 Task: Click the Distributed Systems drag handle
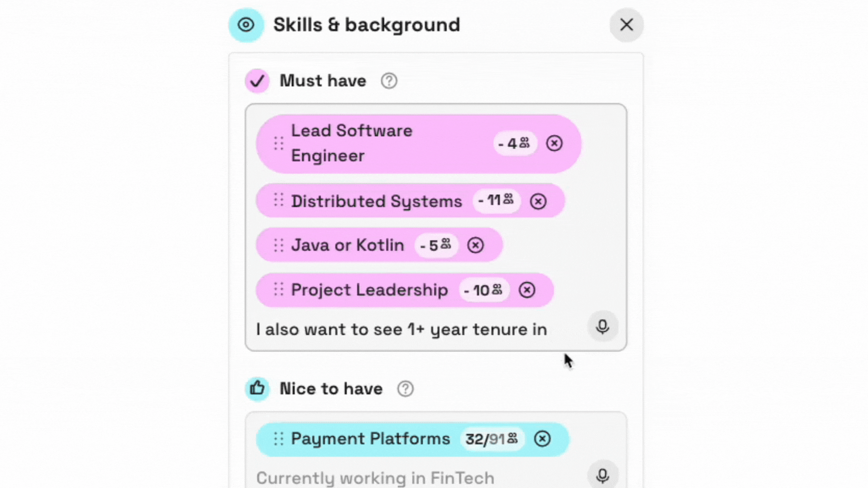tap(278, 200)
